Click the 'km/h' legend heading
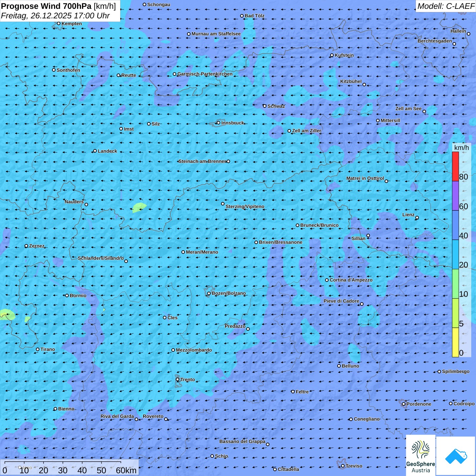476x476 pixels. (x=461, y=148)
